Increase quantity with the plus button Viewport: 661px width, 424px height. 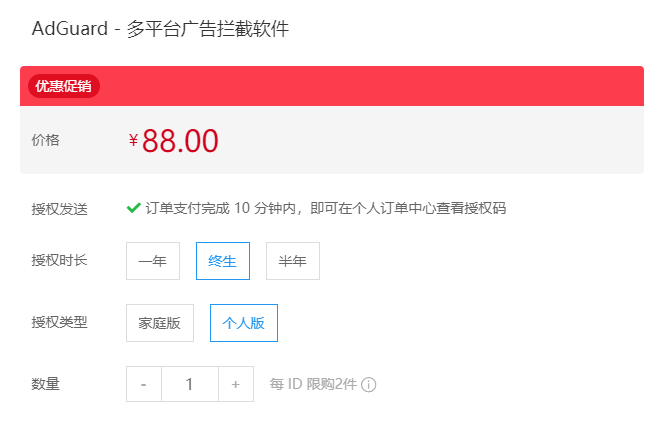[x=236, y=384]
